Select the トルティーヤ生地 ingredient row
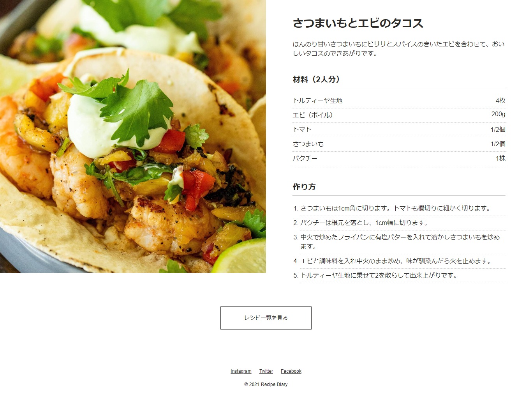Screen dimensions: 532x395 (x=399, y=101)
